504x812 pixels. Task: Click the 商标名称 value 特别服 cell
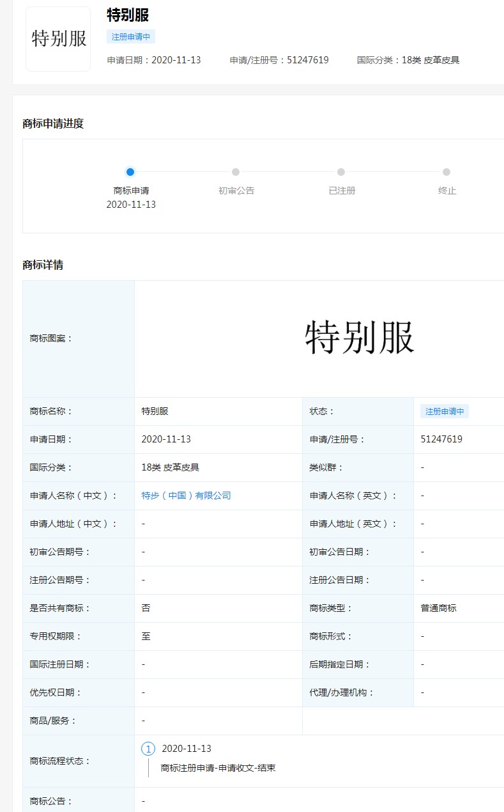pos(218,411)
